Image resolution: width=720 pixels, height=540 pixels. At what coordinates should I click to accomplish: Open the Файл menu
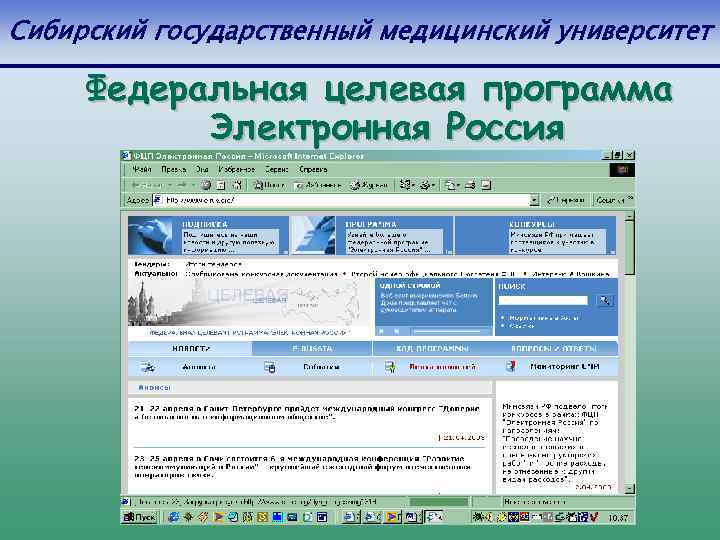click(x=142, y=169)
